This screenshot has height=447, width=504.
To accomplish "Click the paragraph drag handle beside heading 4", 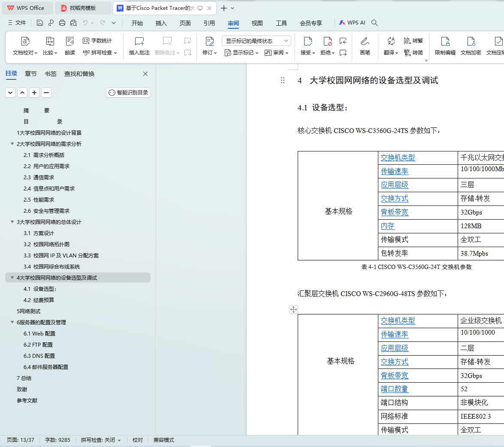I will pos(283,80).
